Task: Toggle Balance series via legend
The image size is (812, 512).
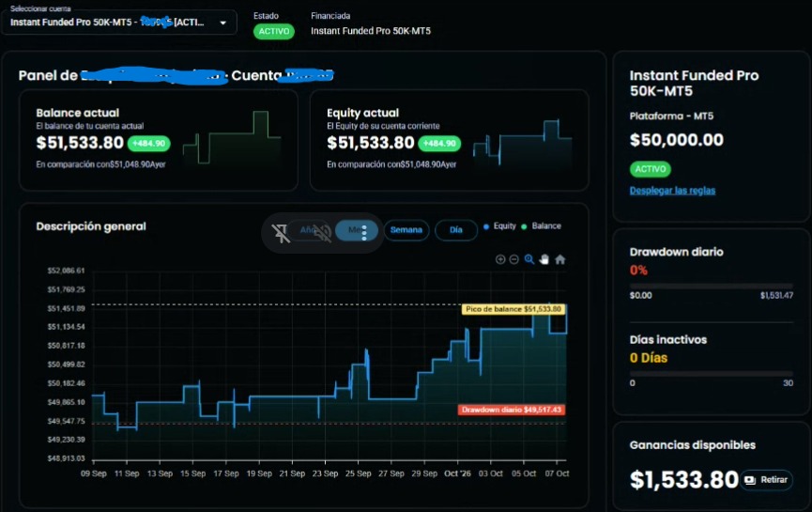Action: [541, 226]
